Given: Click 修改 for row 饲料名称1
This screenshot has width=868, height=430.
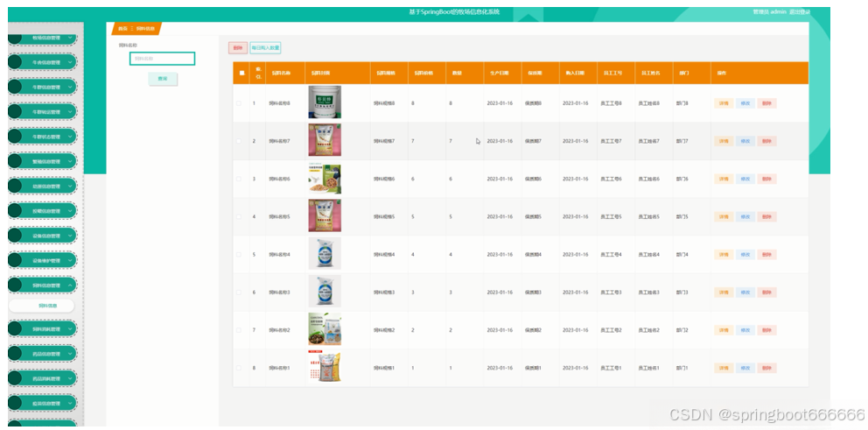Looking at the screenshot, I should pyautogui.click(x=745, y=368).
